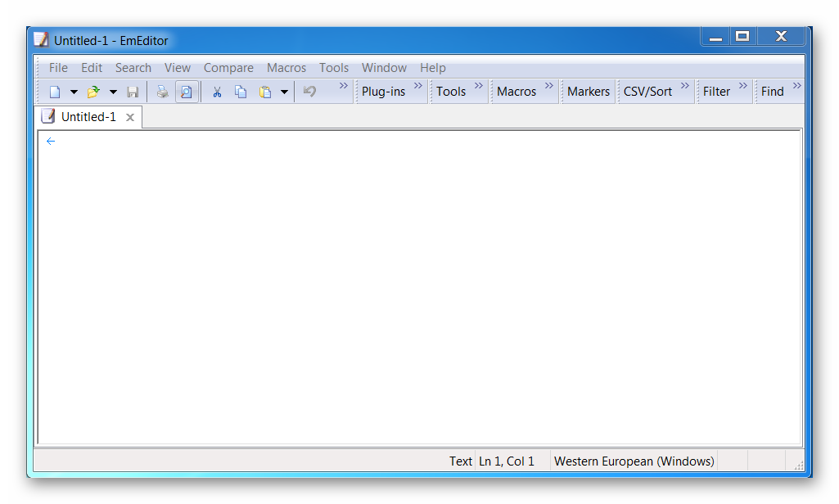
Task: Toggle the Print Preview icon
Action: [186, 92]
